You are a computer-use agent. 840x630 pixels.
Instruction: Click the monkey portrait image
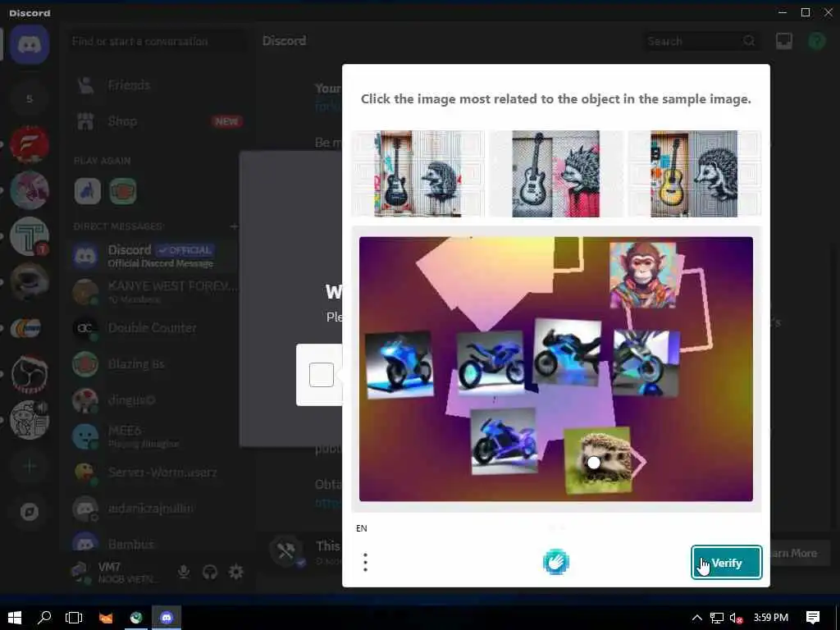coord(643,274)
